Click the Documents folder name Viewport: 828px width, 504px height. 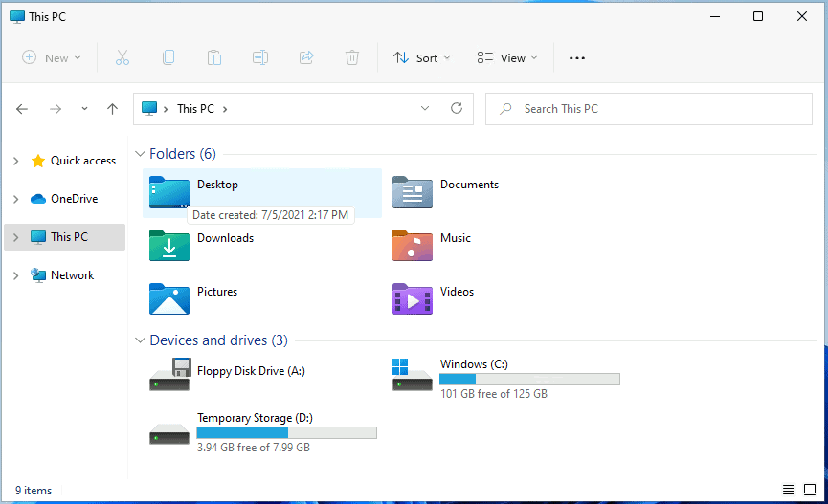[469, 185]
